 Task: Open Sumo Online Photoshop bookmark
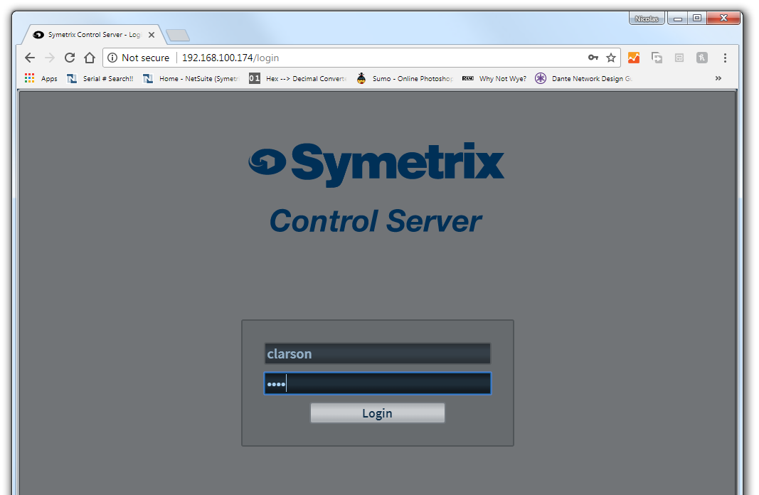[x=404, y=78]
